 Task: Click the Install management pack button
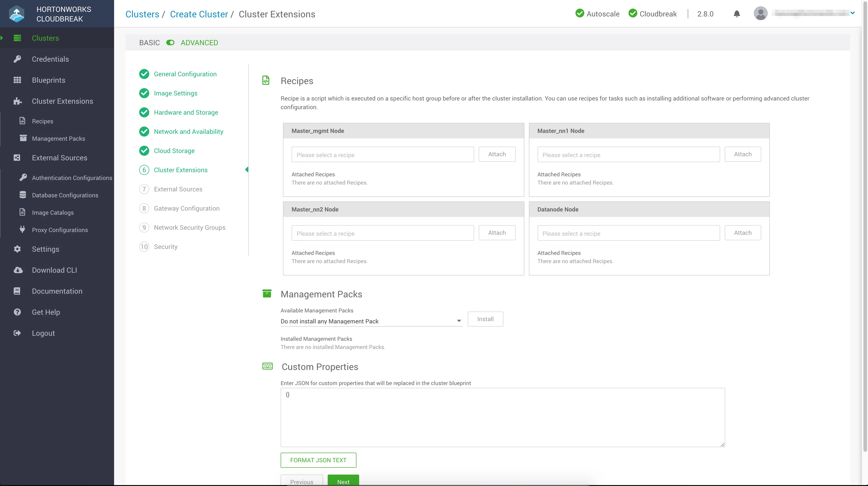(485, 319)
